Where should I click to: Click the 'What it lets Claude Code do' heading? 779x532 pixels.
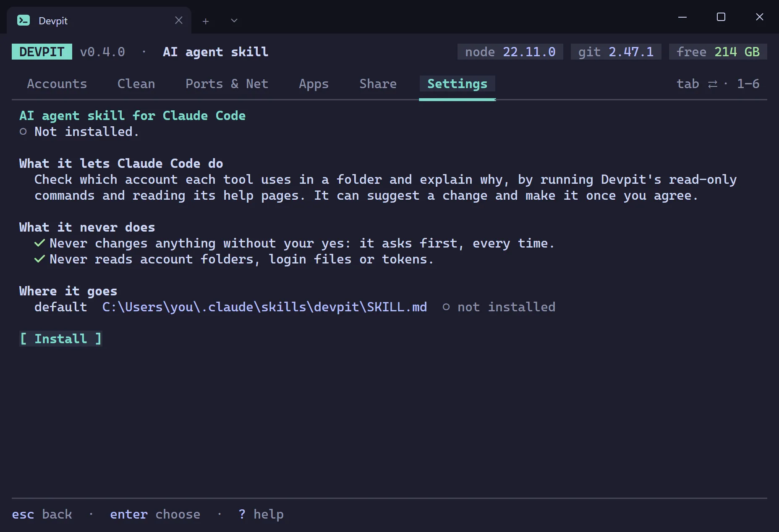pyautogui.click(x=121, y=164)
